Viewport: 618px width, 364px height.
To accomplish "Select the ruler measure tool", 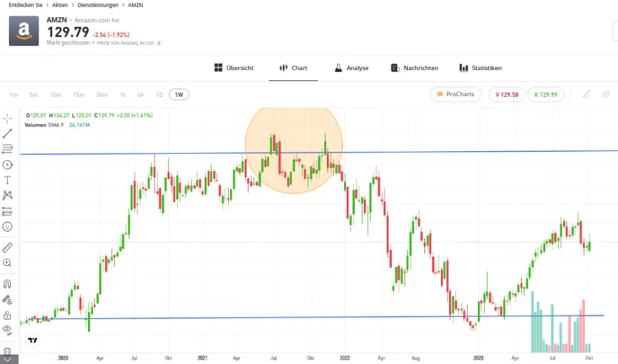I will [x=8, y=247].
